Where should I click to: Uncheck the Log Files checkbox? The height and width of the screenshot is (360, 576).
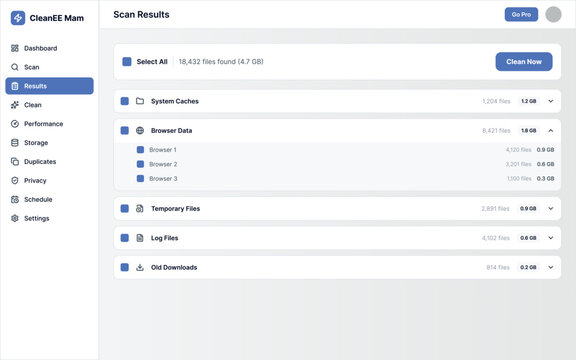[125, 238]
